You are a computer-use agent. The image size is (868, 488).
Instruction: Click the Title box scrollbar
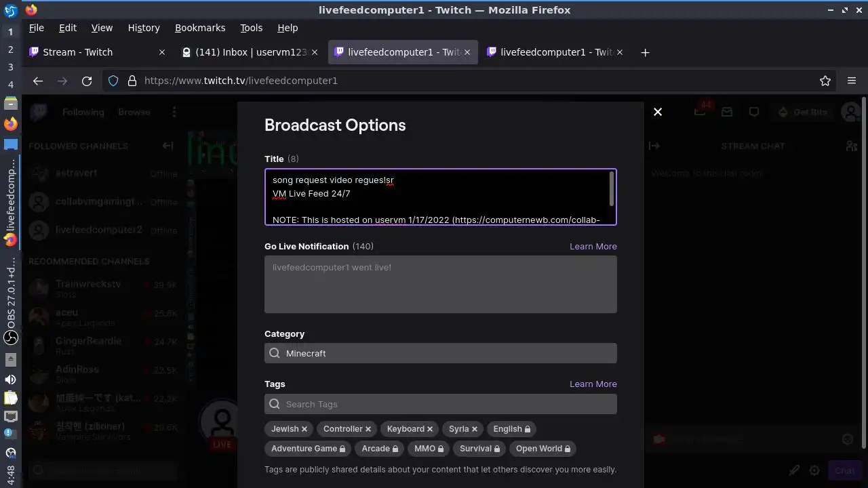click(612, 188)
